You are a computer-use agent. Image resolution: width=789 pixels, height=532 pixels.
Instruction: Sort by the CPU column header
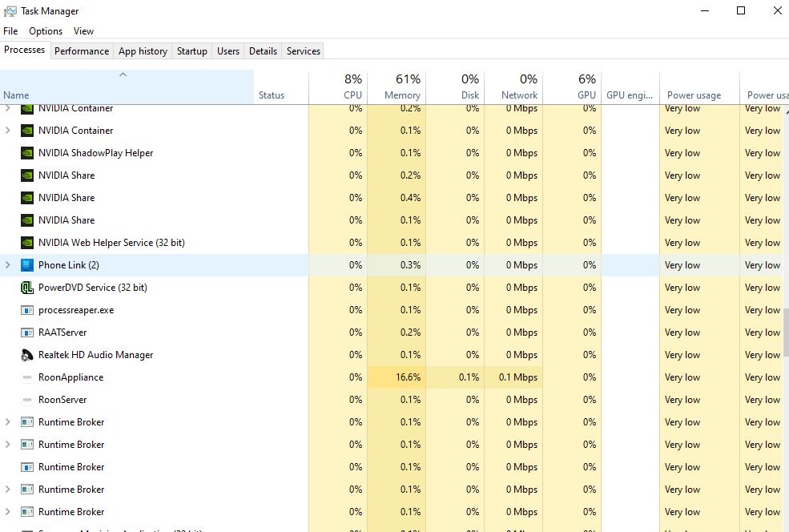(x=338, y=87)
